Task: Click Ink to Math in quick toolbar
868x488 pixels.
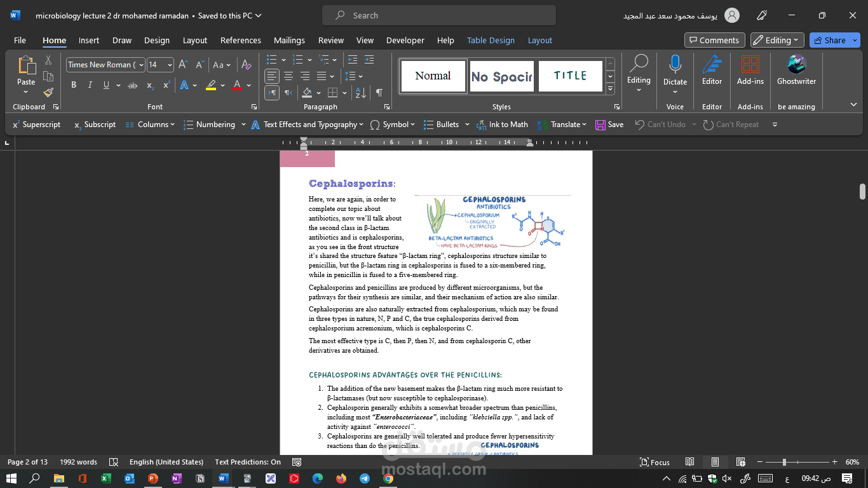Action: (x=502, y=125)
